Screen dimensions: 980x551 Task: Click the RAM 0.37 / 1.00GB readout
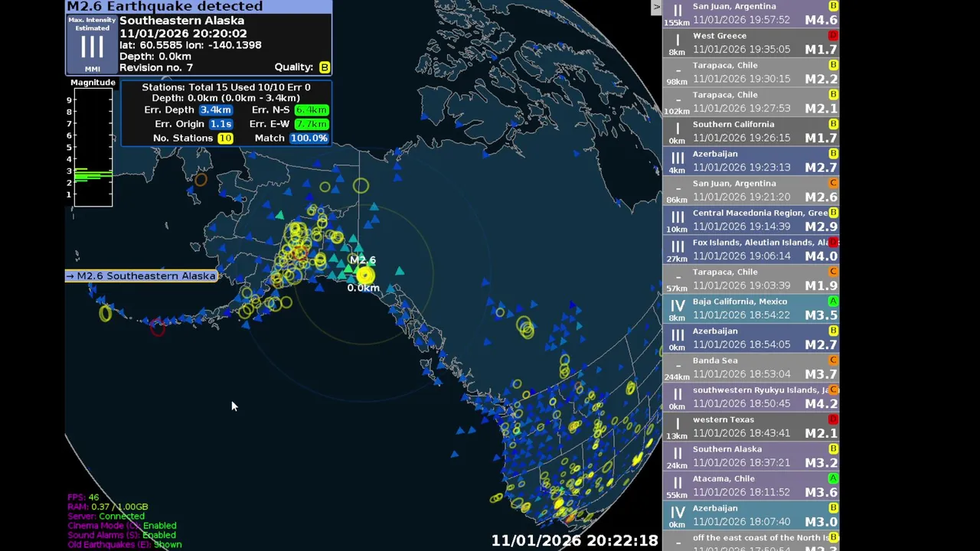coord(108,507)
